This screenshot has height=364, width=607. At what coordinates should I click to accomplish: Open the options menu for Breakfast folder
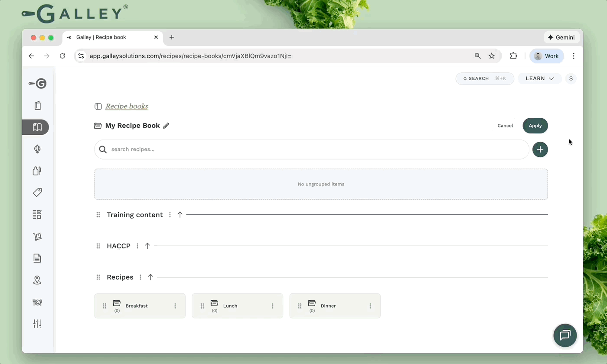(175, 305)
